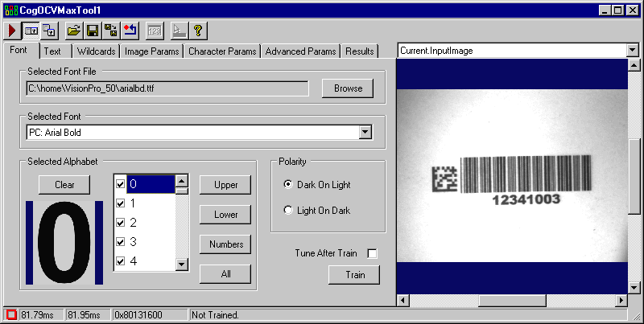Viewport: 644px width, 324px height.
Task: Click the red Run tool arrow
Action: pos(11,31)
